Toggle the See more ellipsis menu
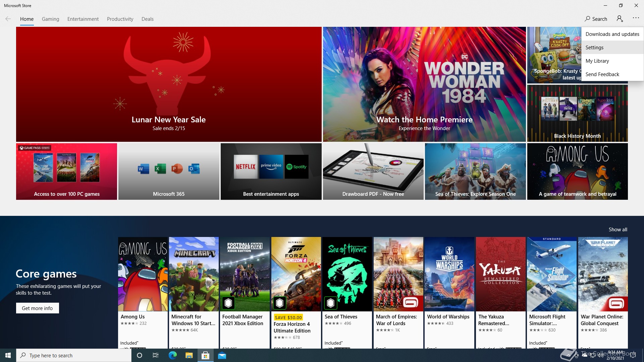Screen dimensions: 644x362 [x=636, y=18]
